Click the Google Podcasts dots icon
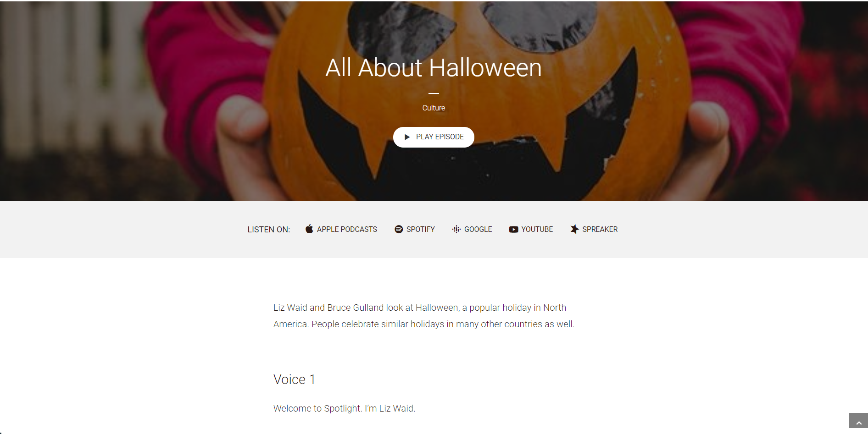Screen dimensions: 868x434 (x=456, y=229)
